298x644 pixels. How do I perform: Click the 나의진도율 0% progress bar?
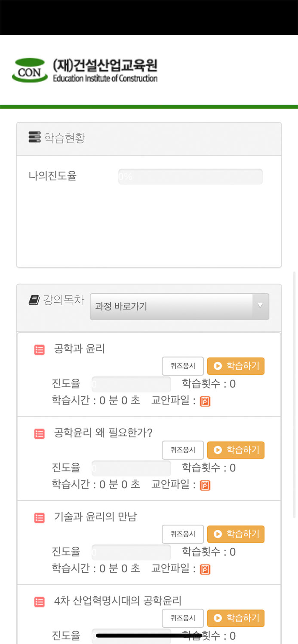point(190,176)
